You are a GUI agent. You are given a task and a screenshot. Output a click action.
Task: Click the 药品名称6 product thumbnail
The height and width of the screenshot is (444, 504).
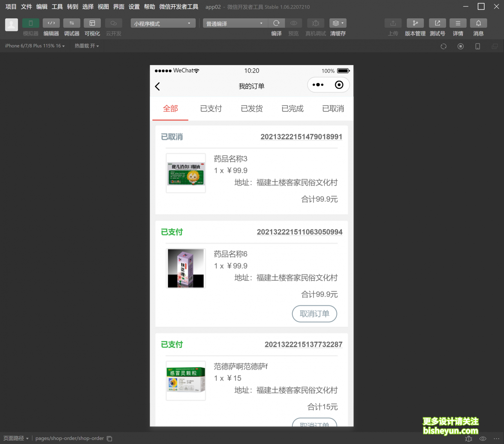[186, 268]
